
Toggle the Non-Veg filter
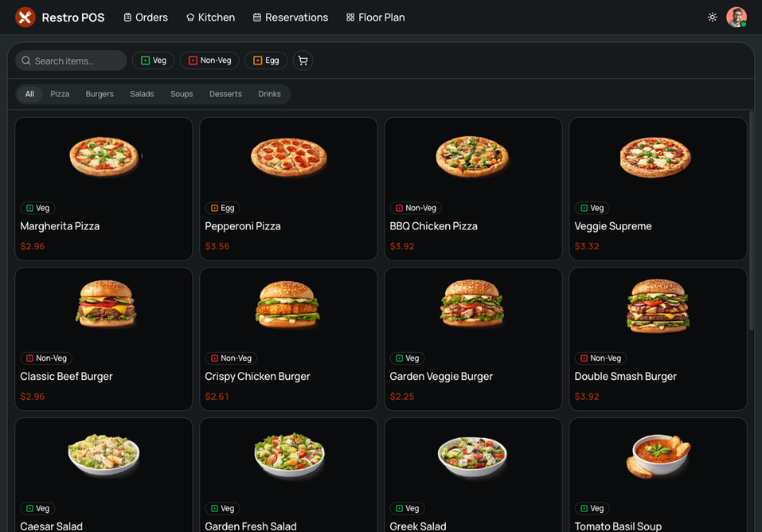coord(209,61)
